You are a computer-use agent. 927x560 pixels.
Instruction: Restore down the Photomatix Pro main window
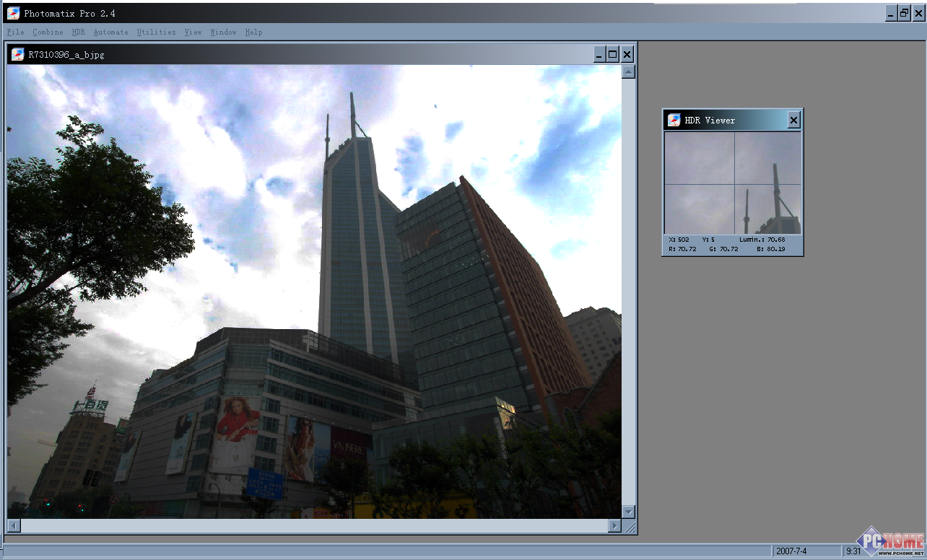pyautogui.click(x=904, y=13)
